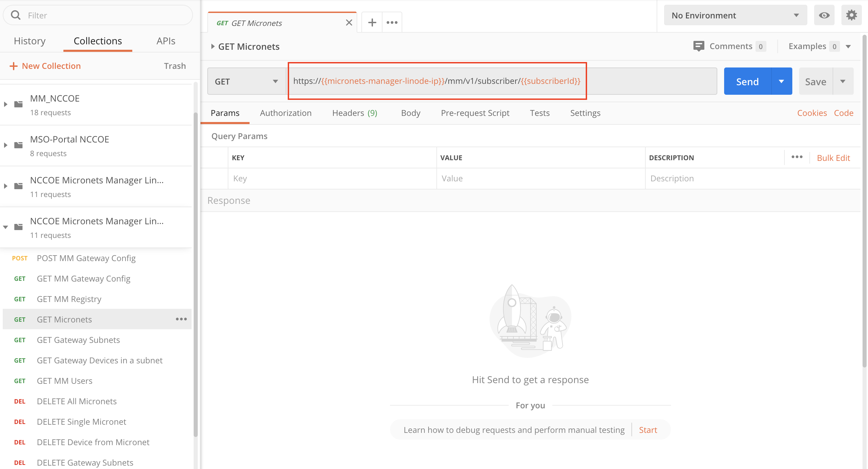Click Start for debug requests lesson

click(x=648, y=430)
